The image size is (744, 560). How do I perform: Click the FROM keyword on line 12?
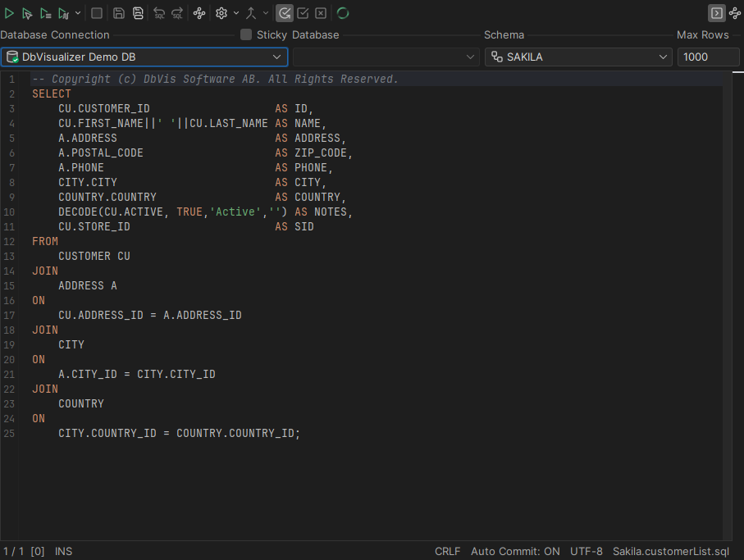click(45, 241)
